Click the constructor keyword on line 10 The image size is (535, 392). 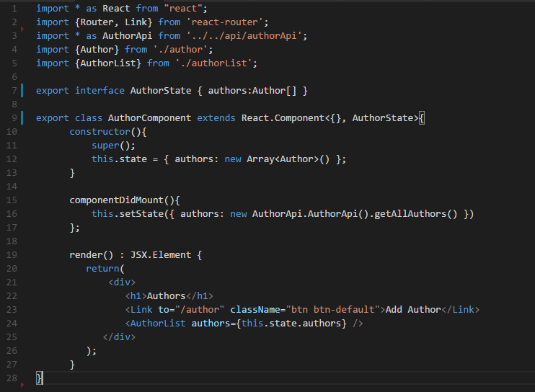(x=100, y=132)
